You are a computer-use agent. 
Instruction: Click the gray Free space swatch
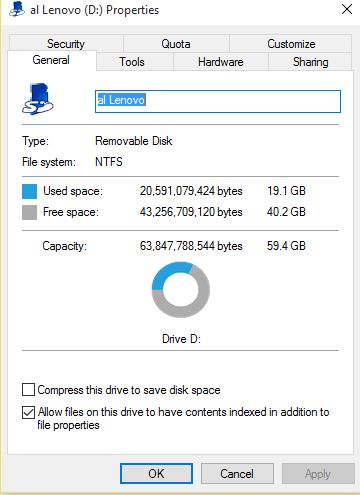(x=29, y=212)
